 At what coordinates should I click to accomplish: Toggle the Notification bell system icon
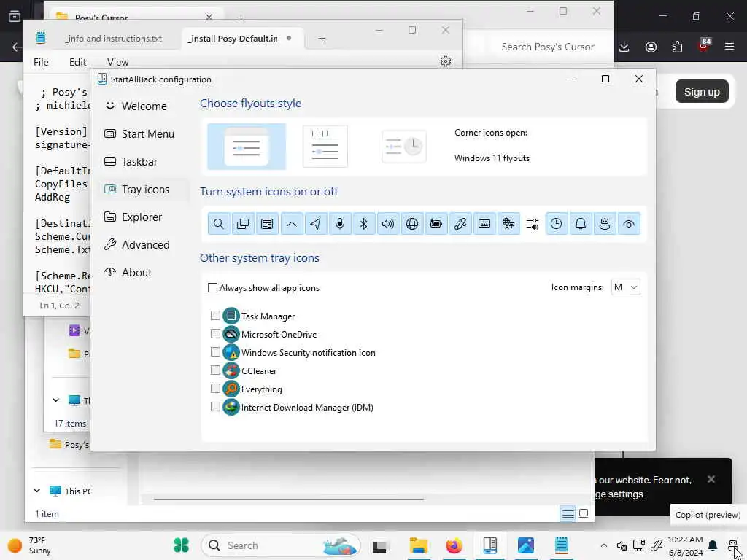click(581, 224)
